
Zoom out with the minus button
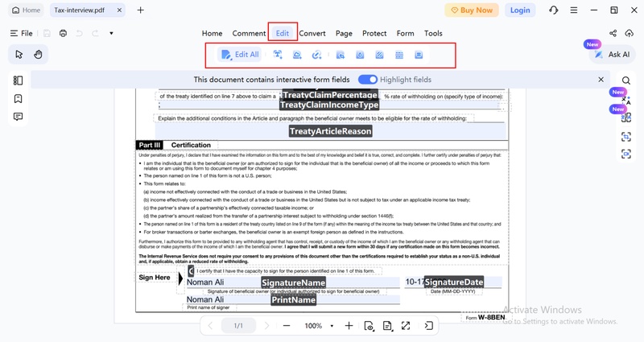287,326
